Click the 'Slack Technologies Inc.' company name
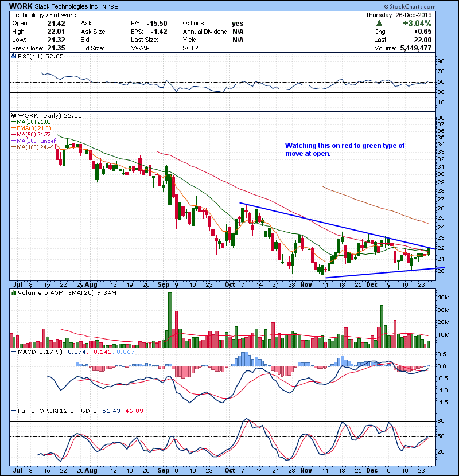 (67, 6)
